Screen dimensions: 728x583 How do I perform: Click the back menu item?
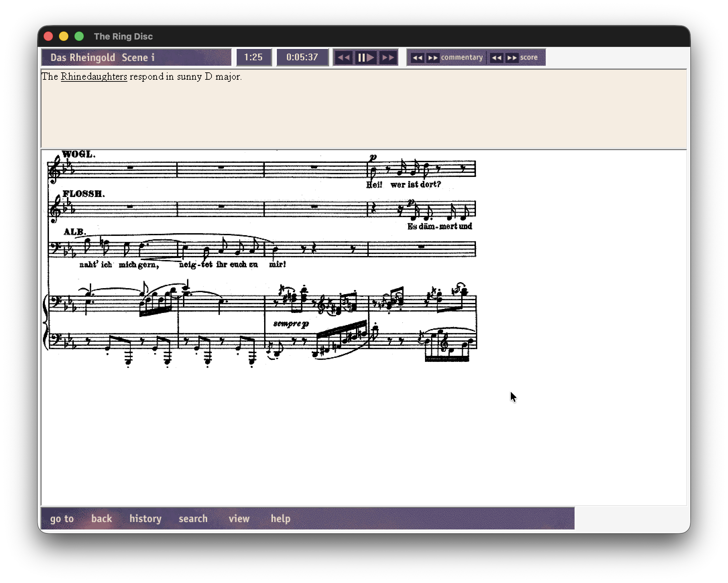[x=101, y=519]
